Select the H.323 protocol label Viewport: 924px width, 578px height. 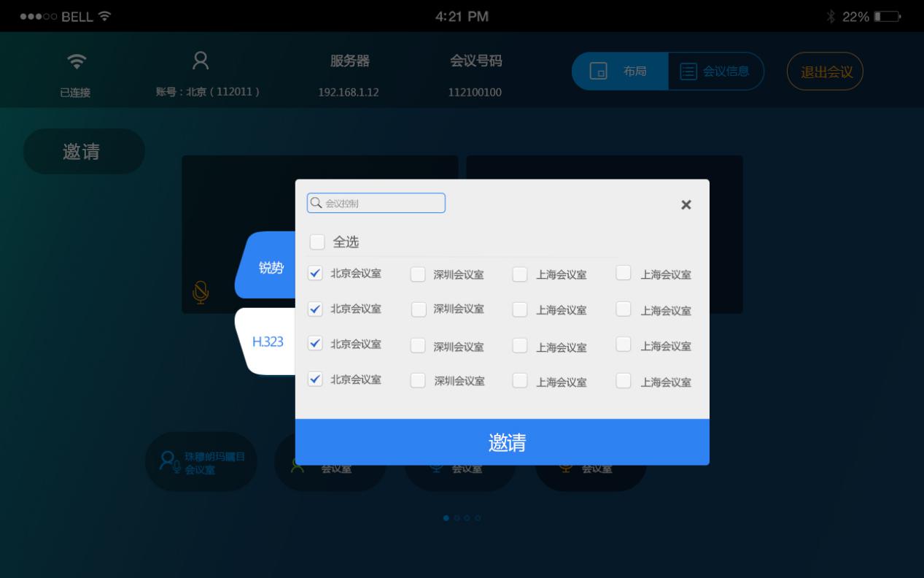coord(268,341)
